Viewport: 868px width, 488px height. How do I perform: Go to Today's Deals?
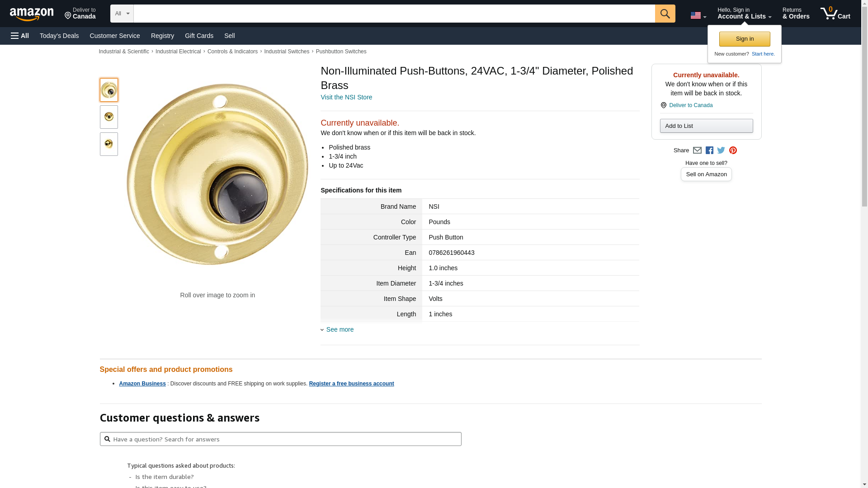59,36
